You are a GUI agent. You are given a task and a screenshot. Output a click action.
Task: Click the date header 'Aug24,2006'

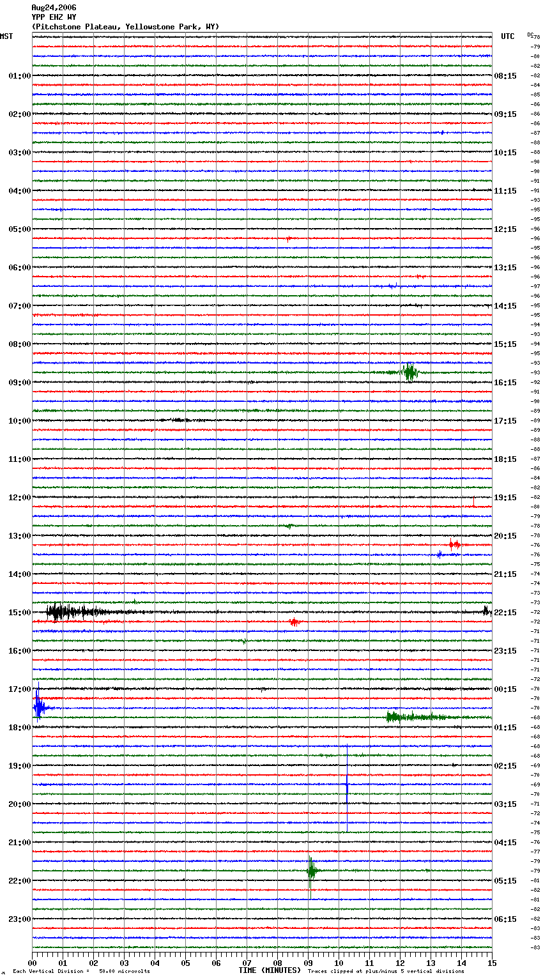[54, 8]
